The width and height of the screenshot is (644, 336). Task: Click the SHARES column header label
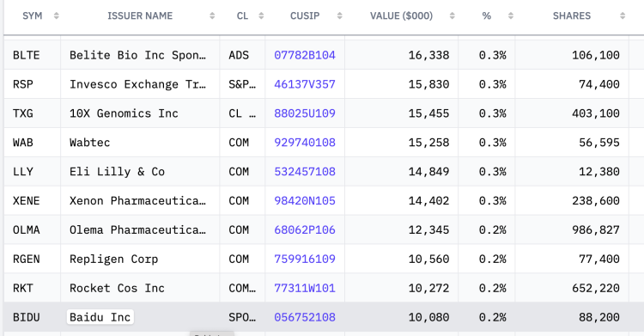coord(572,16)
